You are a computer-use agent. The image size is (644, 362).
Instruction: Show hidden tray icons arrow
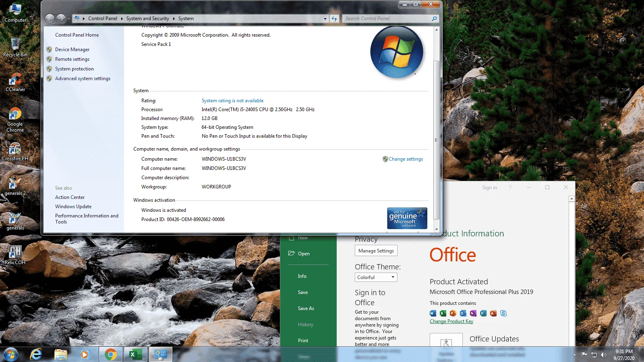tap(574, 355)
